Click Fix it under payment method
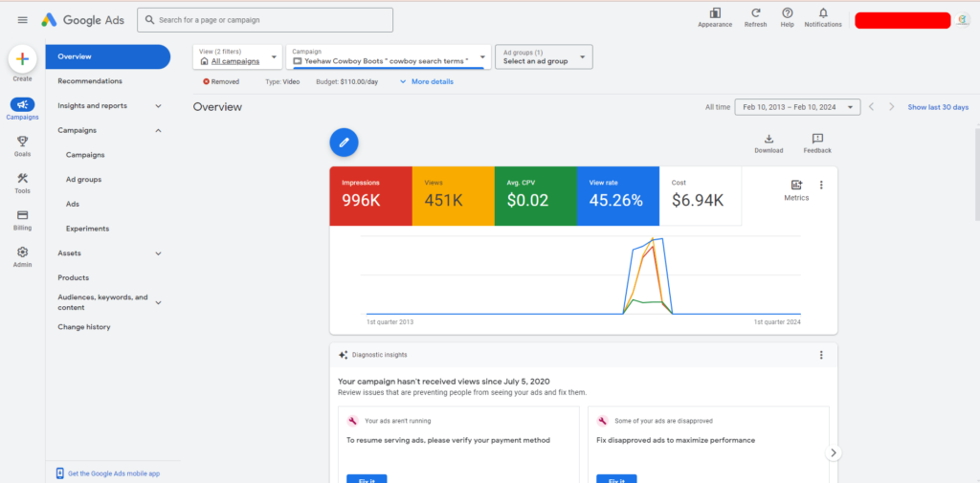The image size is (980, 483). [x=367, y=478]
